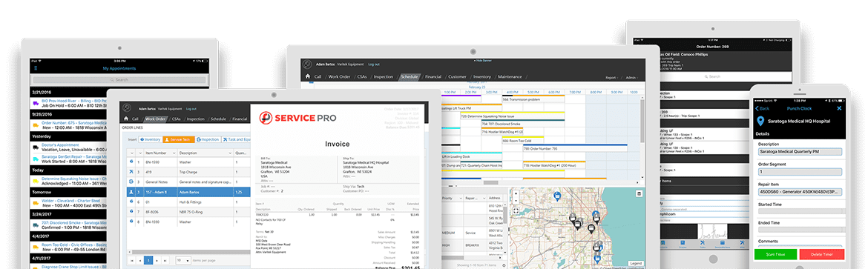Open Inspection tab in order window

pos(195,119)
